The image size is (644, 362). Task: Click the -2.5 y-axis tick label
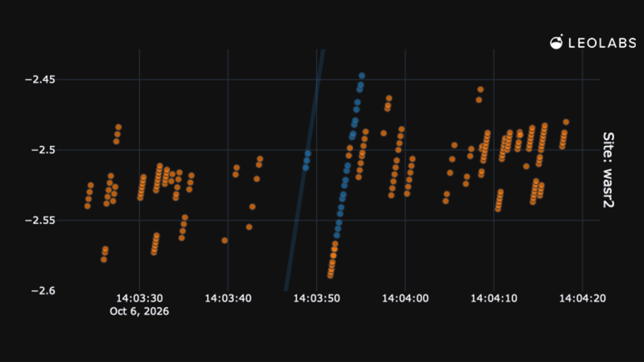(43, 150)
